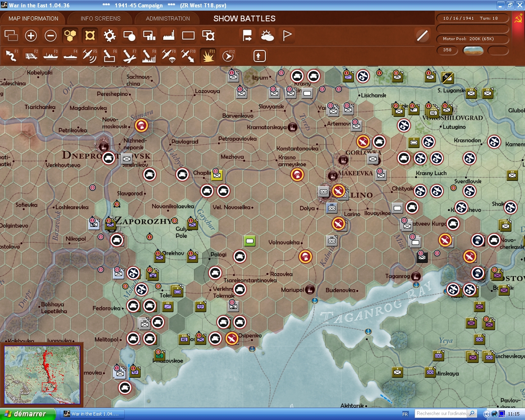Select the F6 bomb unit mode icon
The width and height of the screenshot is (525, 420).
click(x=110, y=56)
